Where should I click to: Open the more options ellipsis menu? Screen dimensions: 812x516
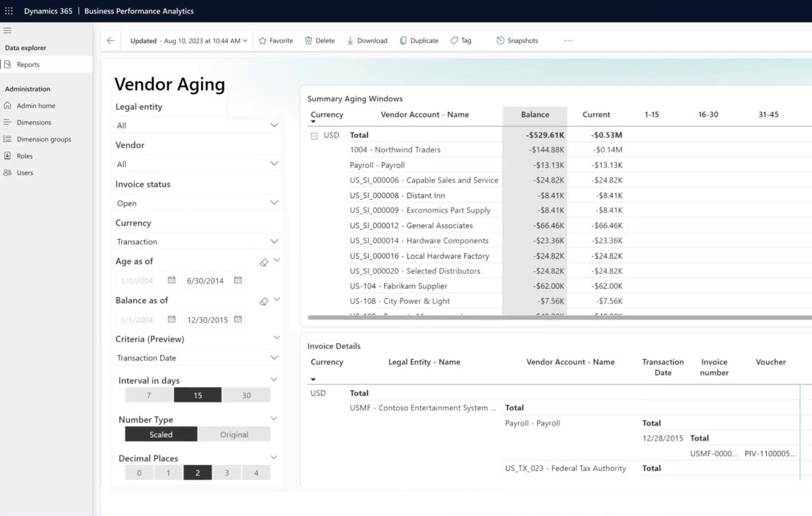tap(568, 41)
